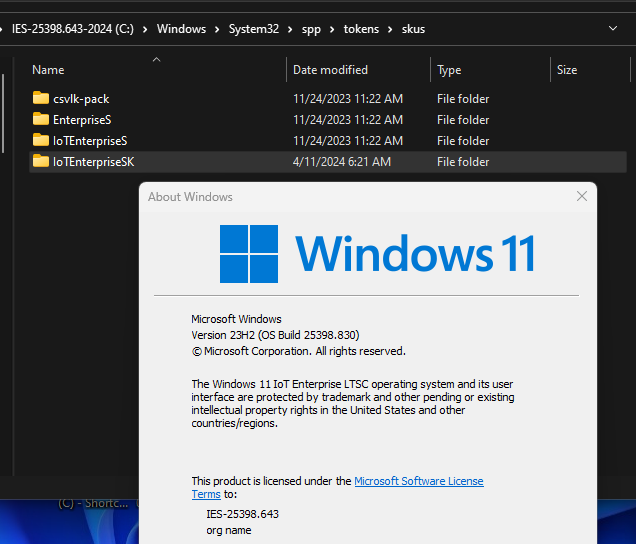Expand chevron after Windows breadcrumb

click(x=217, y=29)
